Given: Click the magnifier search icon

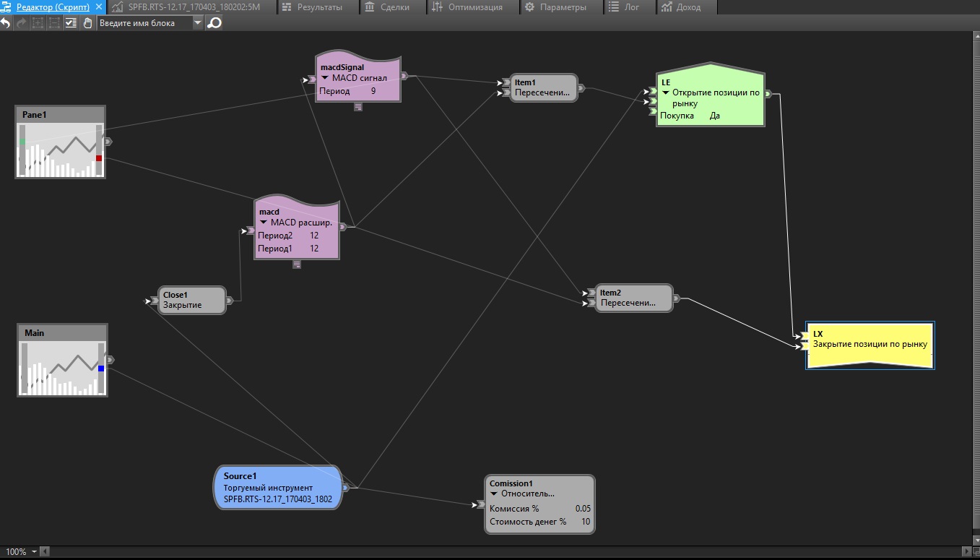Looking at the screenshot, I should [214, 23].
